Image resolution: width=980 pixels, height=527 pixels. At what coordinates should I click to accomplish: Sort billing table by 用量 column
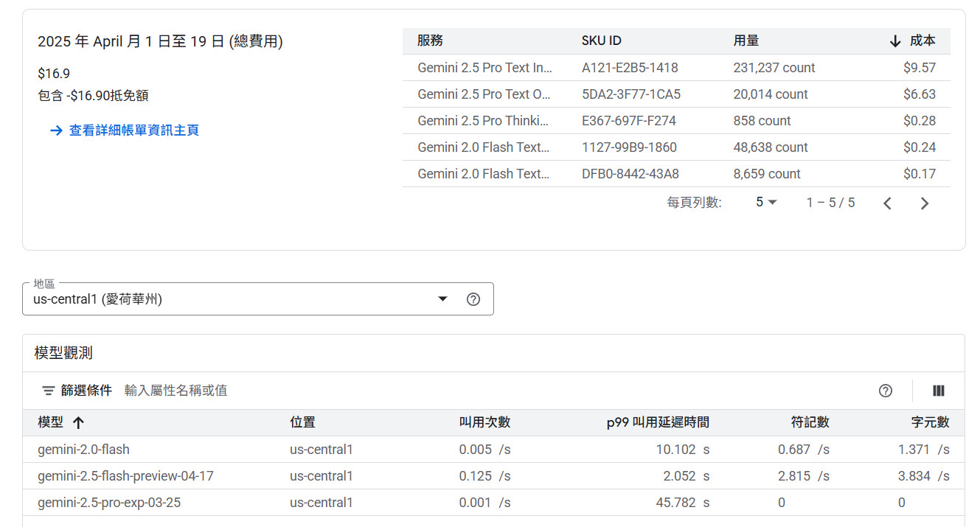(x=746, y=41)
